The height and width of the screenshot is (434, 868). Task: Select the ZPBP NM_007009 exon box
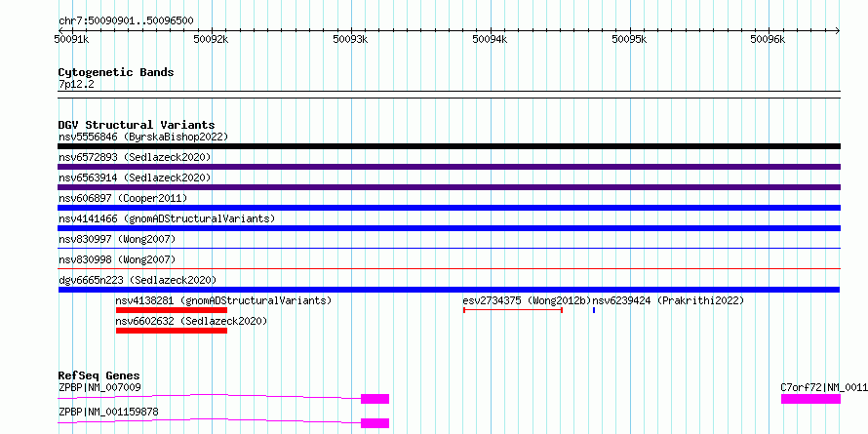(375, 399)
